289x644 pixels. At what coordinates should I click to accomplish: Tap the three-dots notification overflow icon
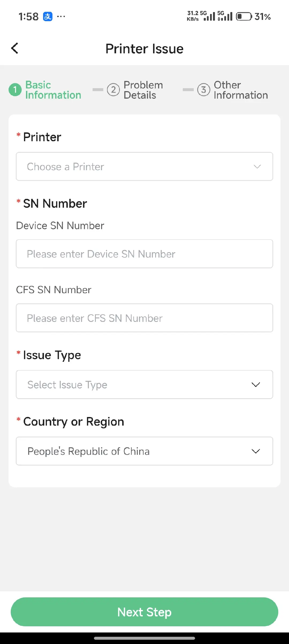pos(61,17)
